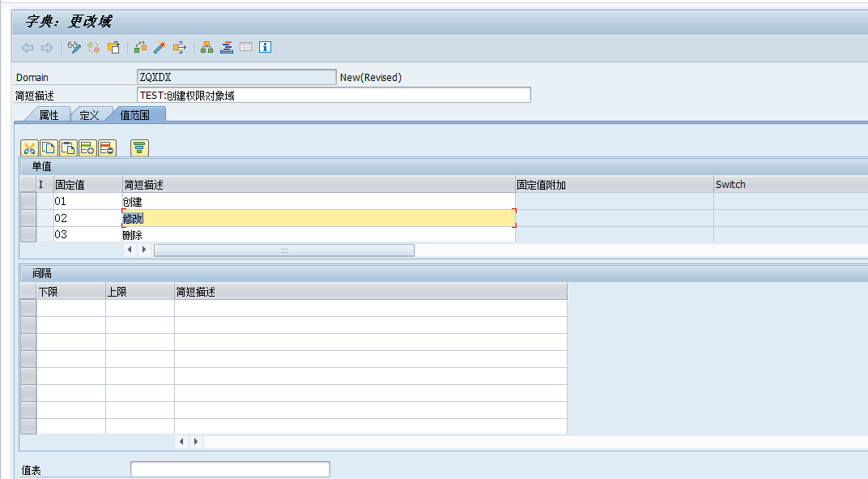Select the row for fixed value 01
Screen dimensions: 868x479
(x=28, y=200)
